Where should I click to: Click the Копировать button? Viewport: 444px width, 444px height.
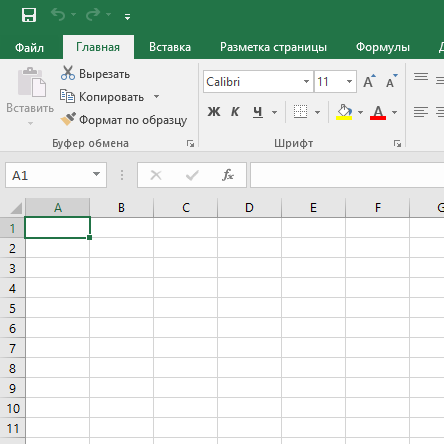click(x=102, y=97)
